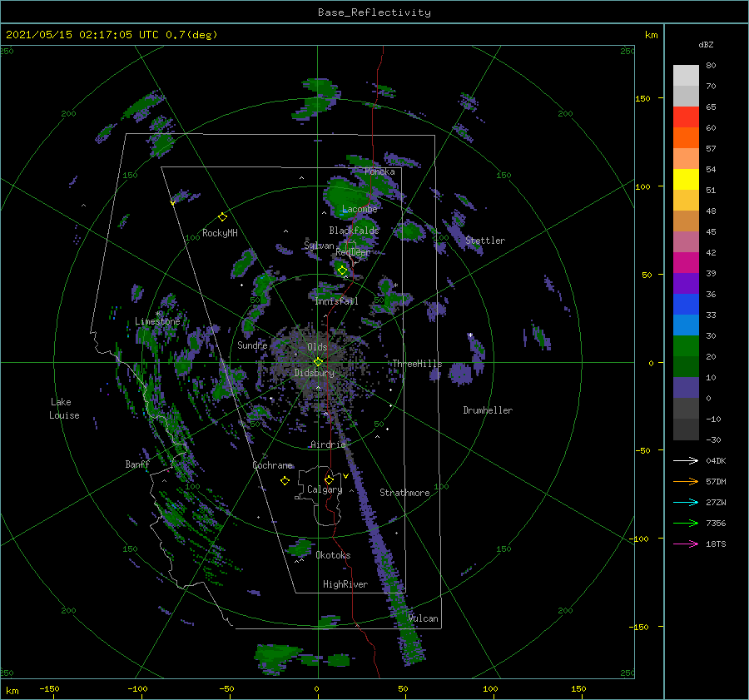
Task: Pick the magenta 39–42 dBZ swatch
Action: pos(686,263)
